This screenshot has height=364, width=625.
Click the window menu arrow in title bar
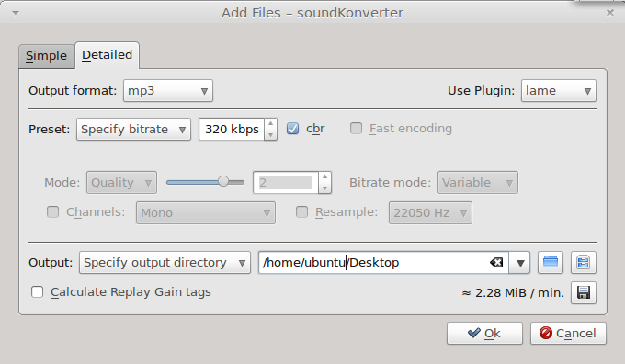coord(16,13)
